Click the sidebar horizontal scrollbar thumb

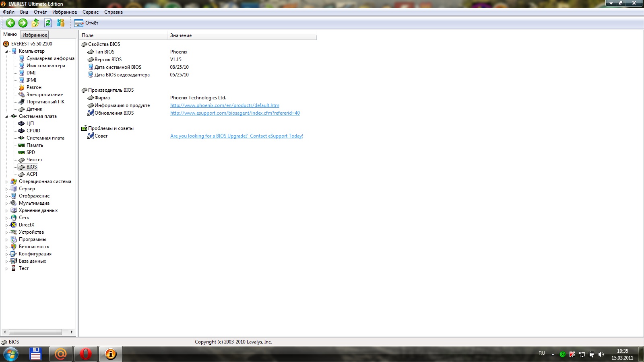35,332
